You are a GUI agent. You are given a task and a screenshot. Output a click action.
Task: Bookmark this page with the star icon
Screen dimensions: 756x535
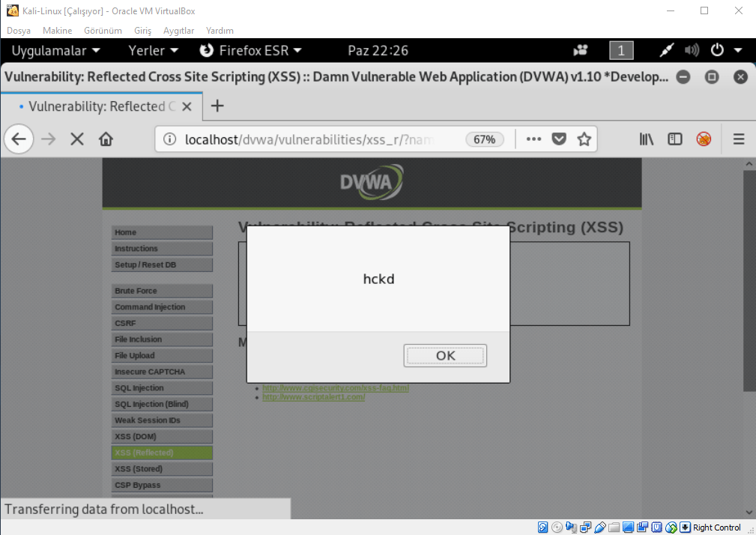point(584,139)
